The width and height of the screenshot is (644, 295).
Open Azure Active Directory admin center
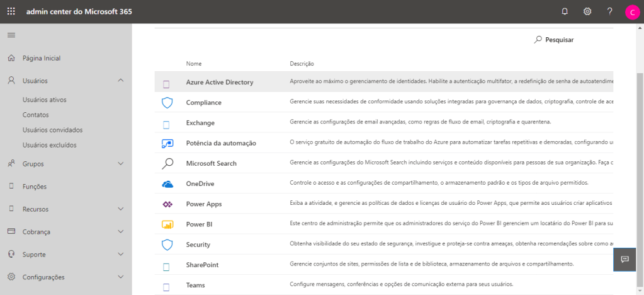pos(220,82)
